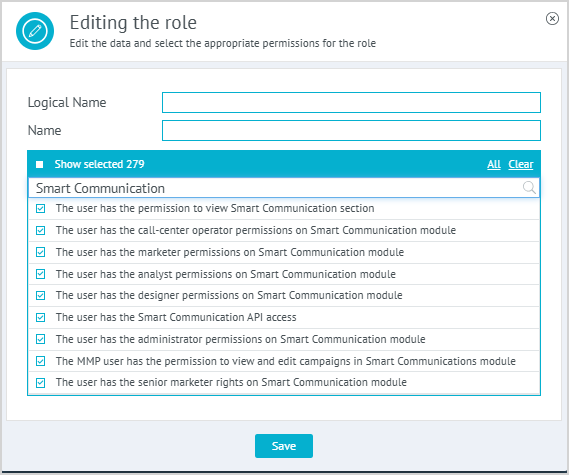Click the Smart Communication search box
Screen dimensions: 569x475
point(284,188)
